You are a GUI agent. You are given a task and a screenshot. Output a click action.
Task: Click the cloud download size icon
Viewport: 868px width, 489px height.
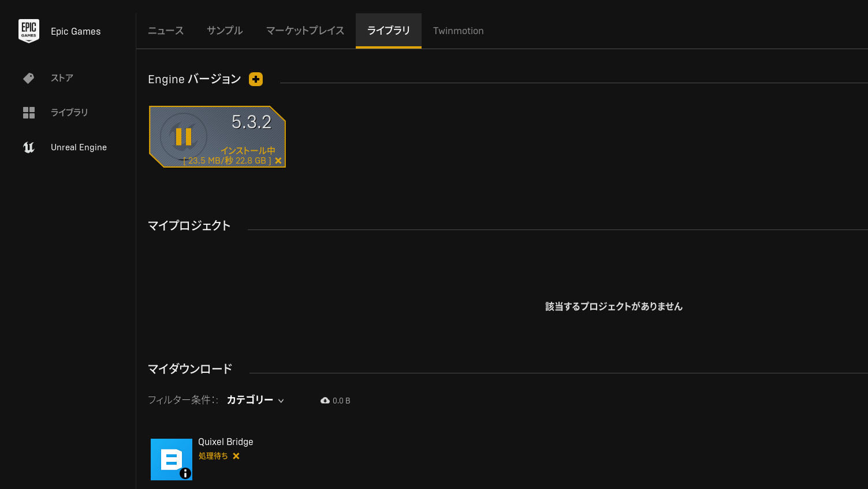325,401
